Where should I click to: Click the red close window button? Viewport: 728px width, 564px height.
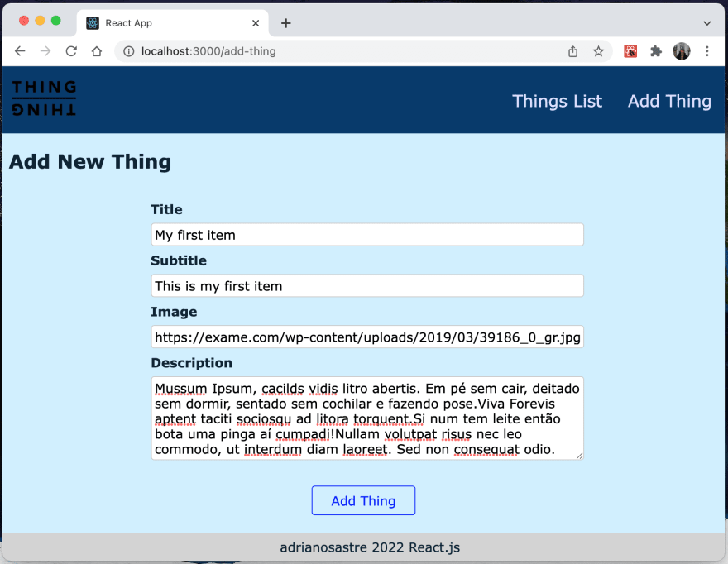coord(24,21)
